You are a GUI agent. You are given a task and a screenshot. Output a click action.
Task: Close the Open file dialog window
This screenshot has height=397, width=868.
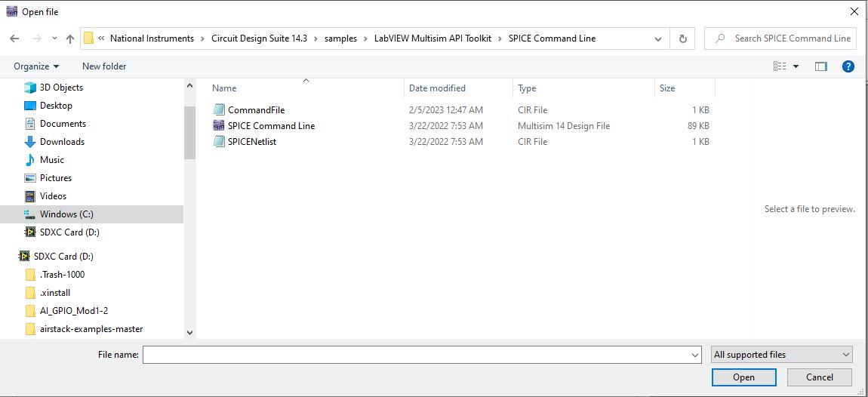point(854,11)
